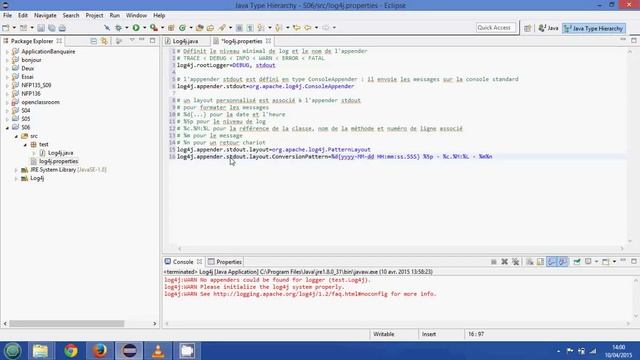Open the Display Selected Console dropdown arrow
This screenshot has width=640, height=360.
pos(596,262)
